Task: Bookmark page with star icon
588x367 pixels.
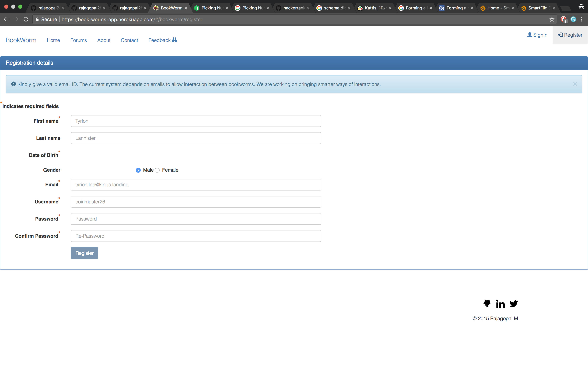Action: pos(552,19)
